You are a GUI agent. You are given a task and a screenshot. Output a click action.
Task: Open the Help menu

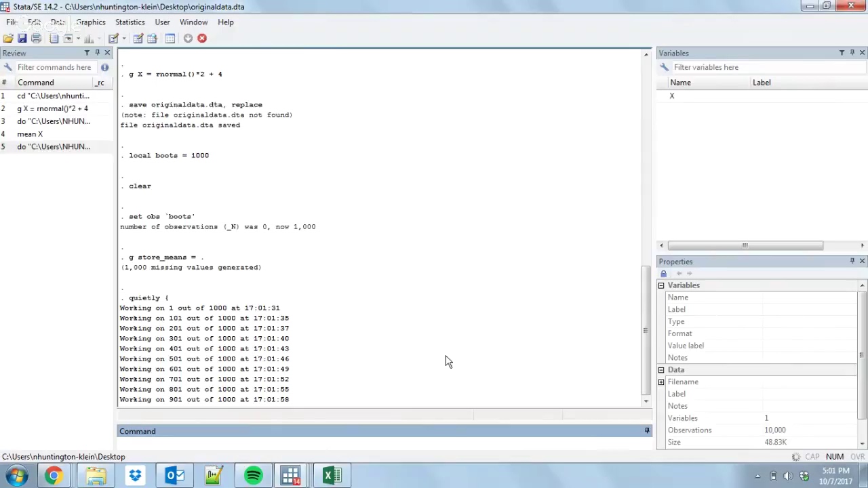226,22
